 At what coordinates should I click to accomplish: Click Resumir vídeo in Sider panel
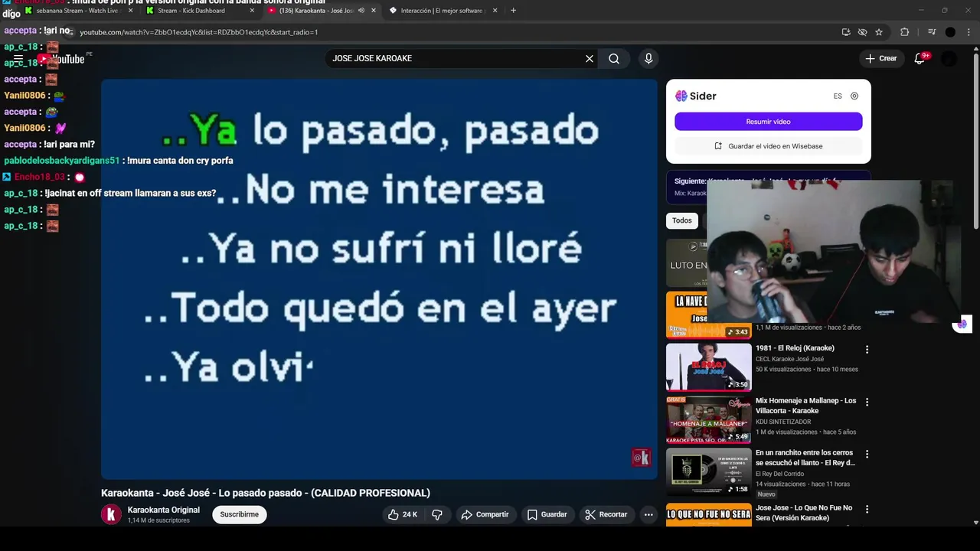768,122
